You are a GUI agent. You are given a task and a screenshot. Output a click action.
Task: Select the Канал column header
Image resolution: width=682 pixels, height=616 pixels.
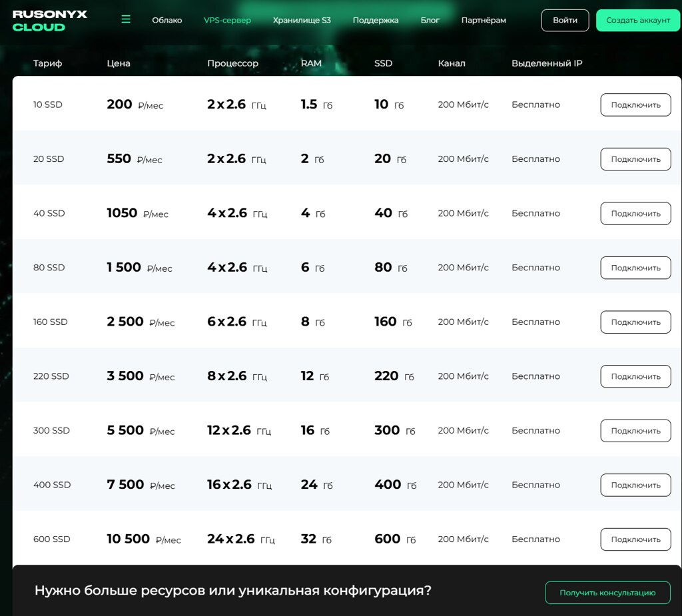(452, 63)
